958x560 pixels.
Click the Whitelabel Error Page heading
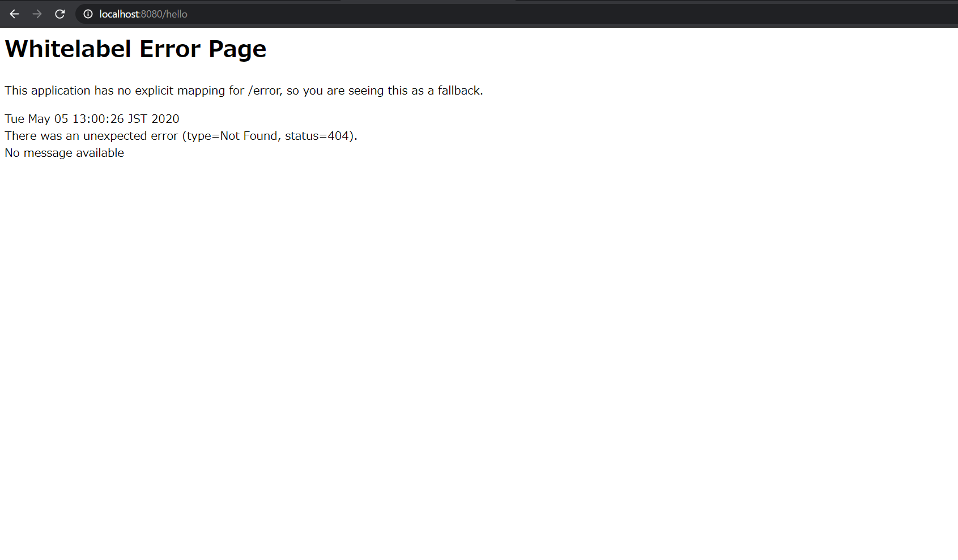click(x=135, y=49)
